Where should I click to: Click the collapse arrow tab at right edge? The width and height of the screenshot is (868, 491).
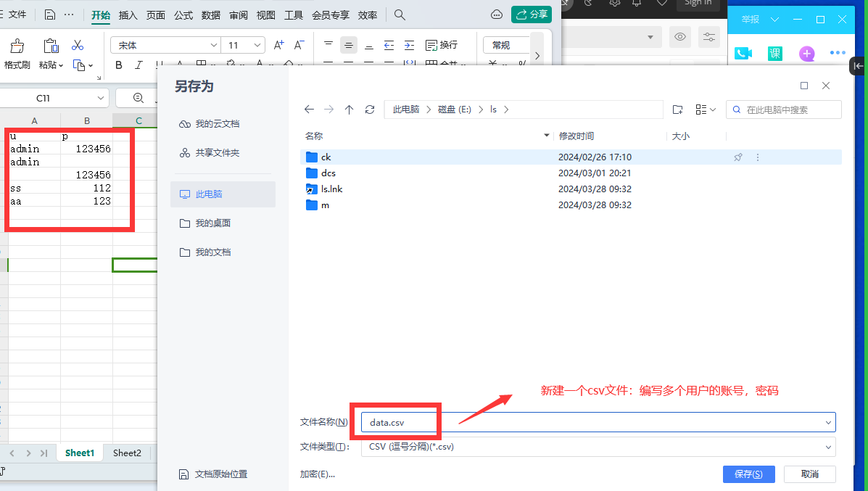pyautogui.click(x=858, y=66)
